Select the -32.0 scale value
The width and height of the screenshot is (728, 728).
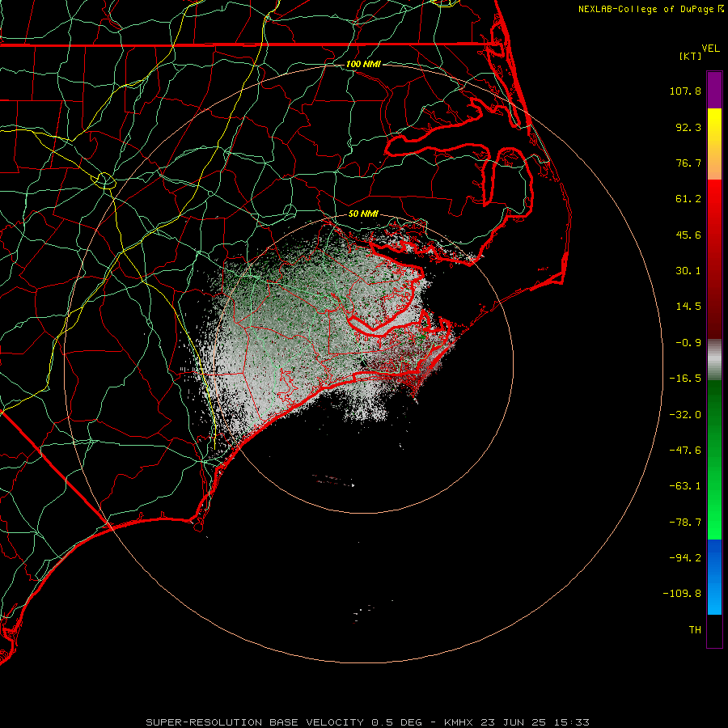tap(685, 415)
